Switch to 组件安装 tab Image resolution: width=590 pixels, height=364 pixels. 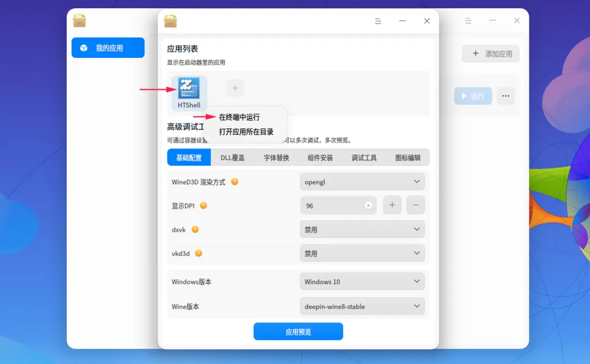point(320,158)
